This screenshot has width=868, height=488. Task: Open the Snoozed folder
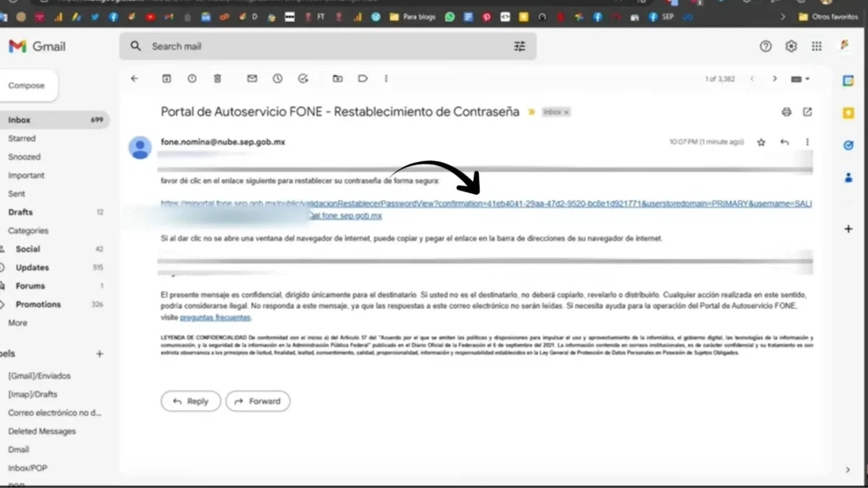click(25, 157)
